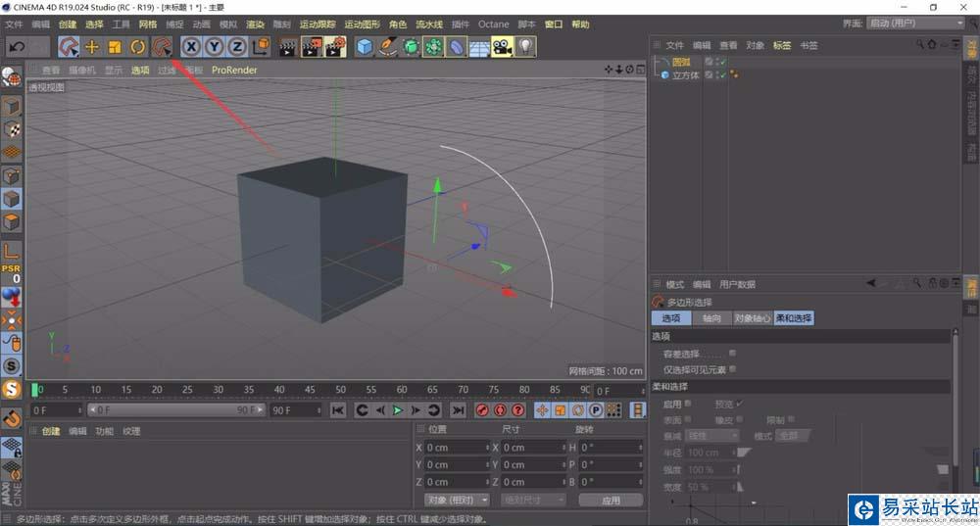Screen dimensions: 980x526
Task: Open the 对象 (相对) coordinate dropdown
Action: [x=456, y=500]
